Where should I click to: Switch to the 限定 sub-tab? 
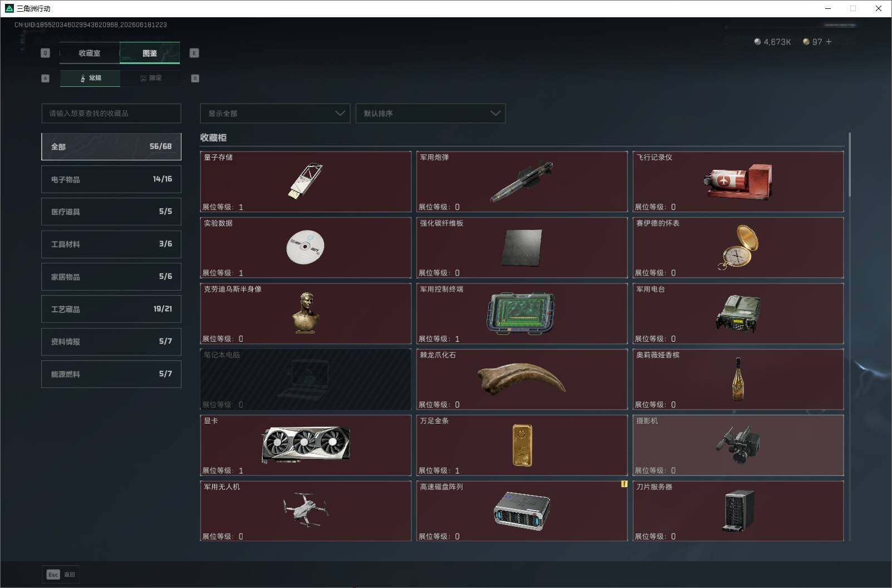tap(150, 78)
